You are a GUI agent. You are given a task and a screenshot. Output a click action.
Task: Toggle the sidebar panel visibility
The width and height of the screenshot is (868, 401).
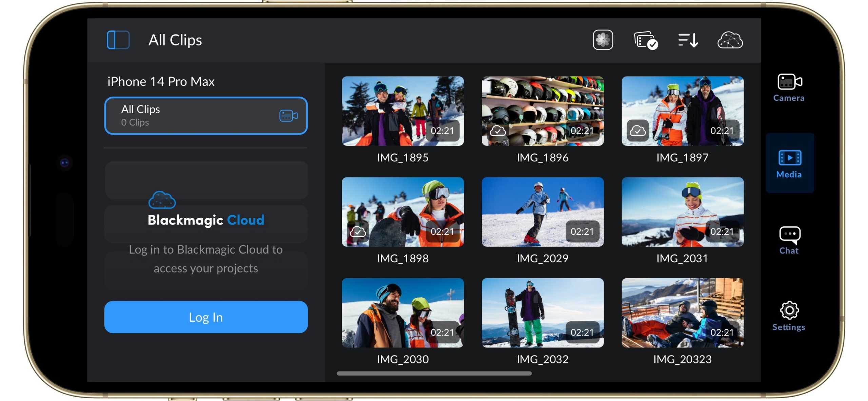118,40
